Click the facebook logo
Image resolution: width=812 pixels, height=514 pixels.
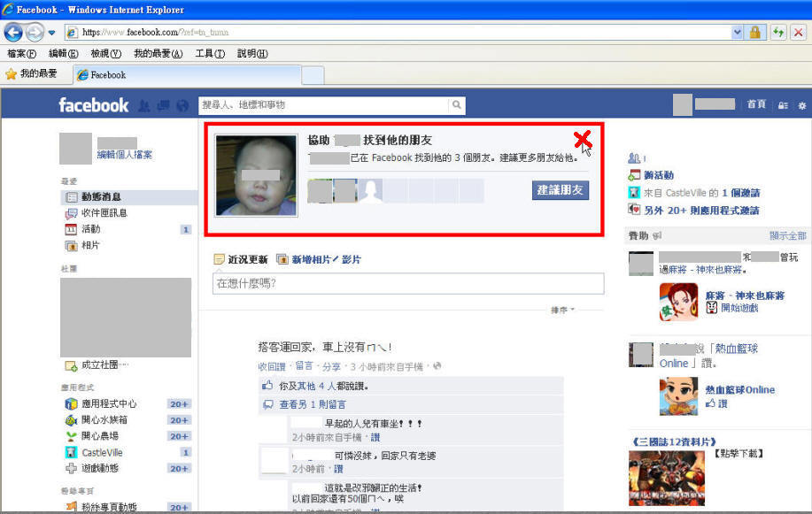click(x=93, y=105)
